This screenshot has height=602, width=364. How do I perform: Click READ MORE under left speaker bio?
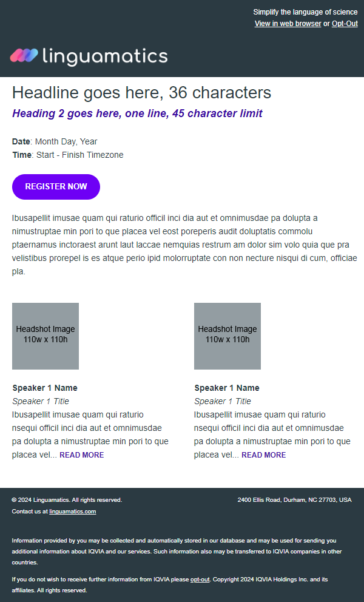pos(82,455)
